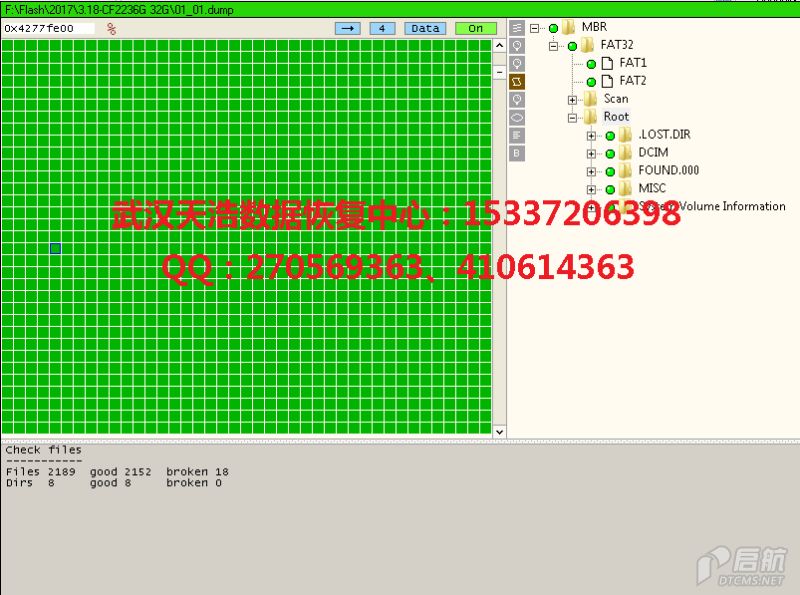The image size is (800, 595).
Task: Click the 0x4277fe00 address input field
Action: point(48,28)
